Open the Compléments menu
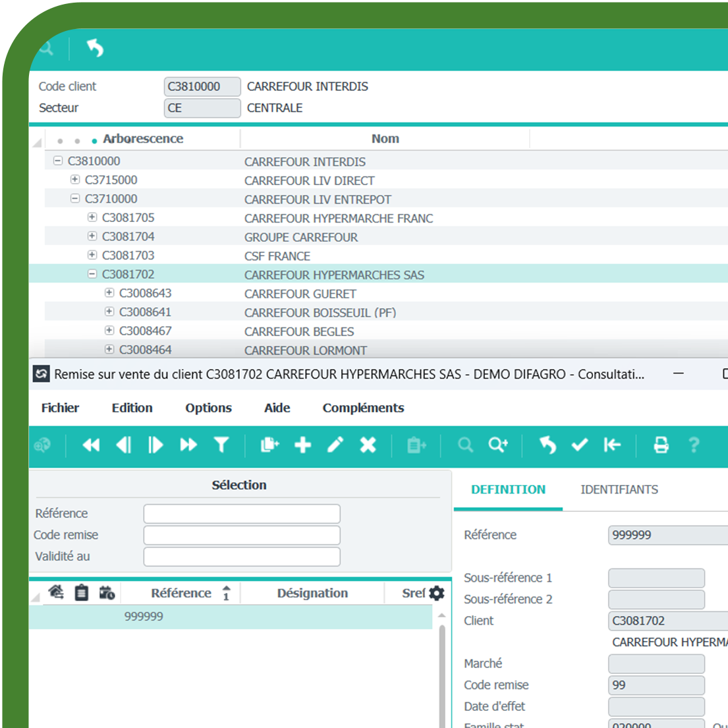Image resolution: width=728 pixels, height=728 pixels. [x=363, y=408]
